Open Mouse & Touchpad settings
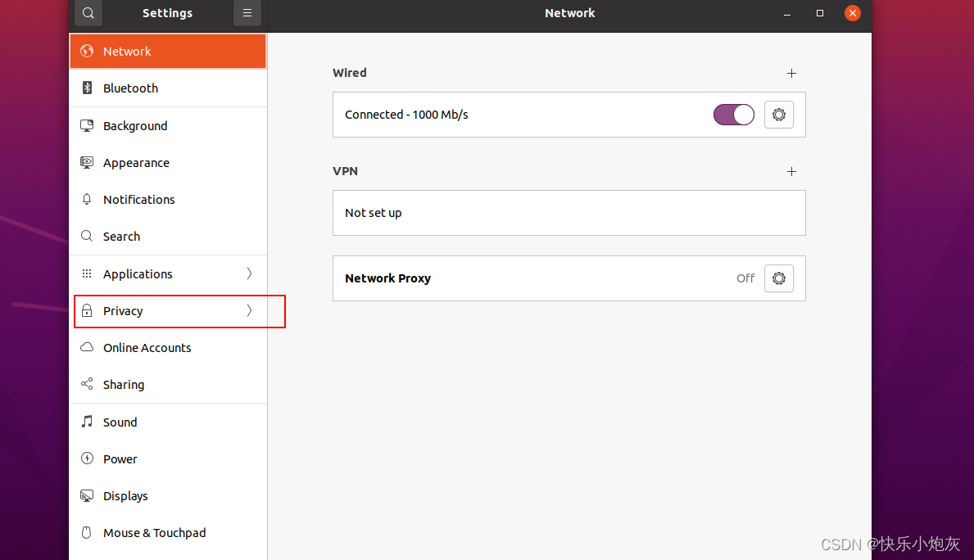This screenshot has width=974, height=560. pos(168,533)
